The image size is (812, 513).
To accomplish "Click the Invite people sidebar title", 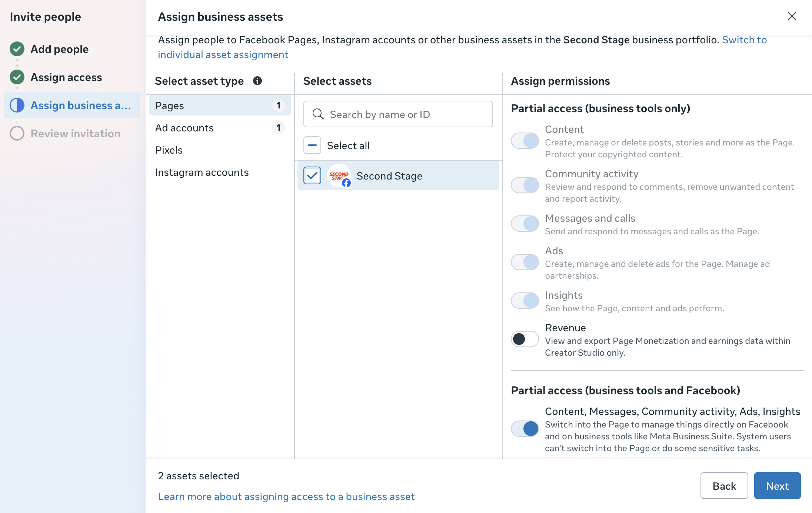I will [45, 17].
